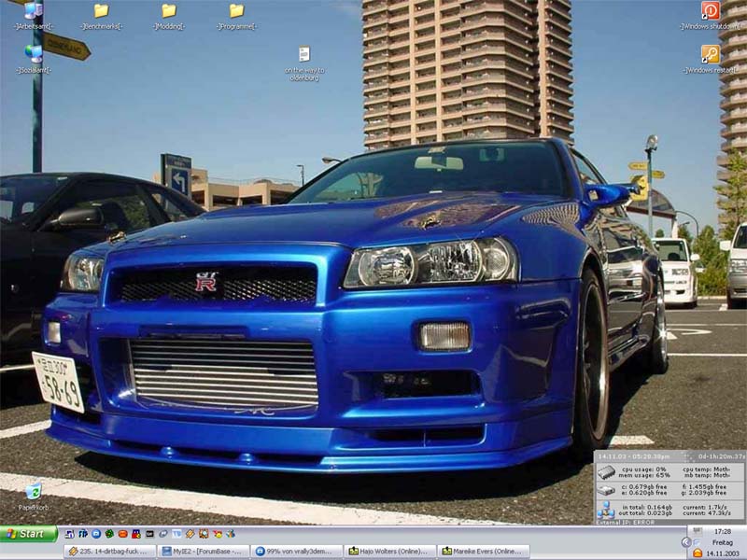Open the ]Sozialamt[ desktop icon

33,59
